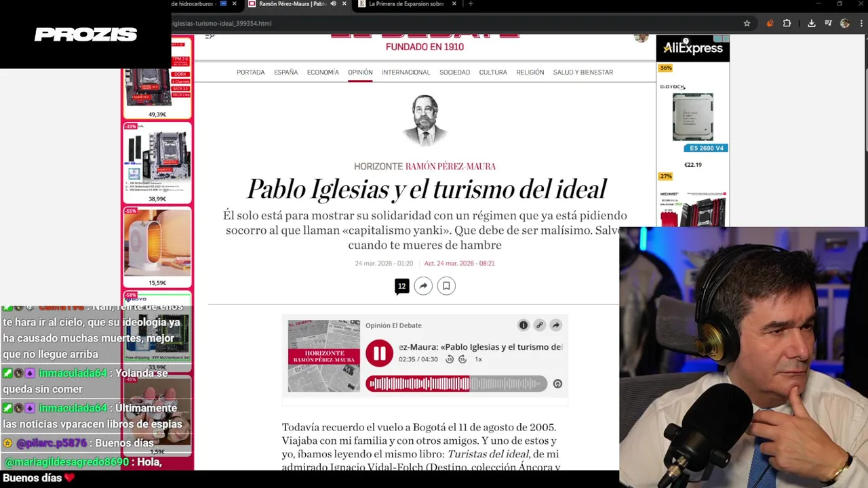This screenshot has height=488, width=868.
Task: Close La Primera de Expansion tab
Action: pos(454,4)
